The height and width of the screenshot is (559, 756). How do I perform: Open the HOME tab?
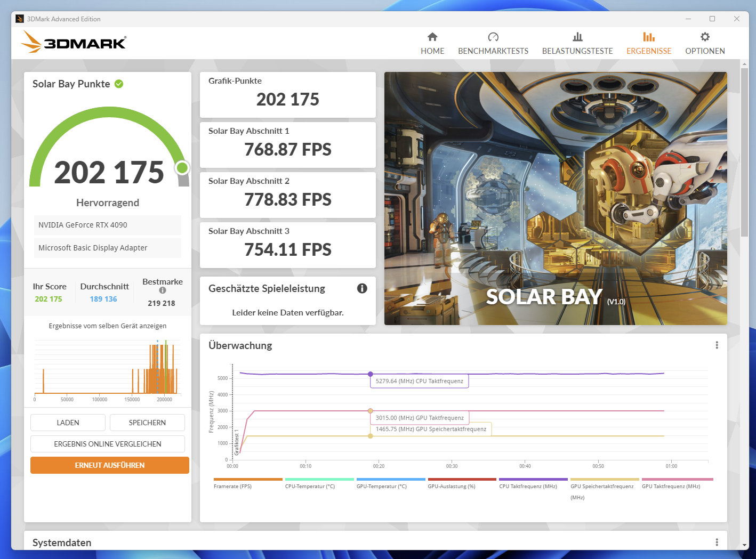tap(432, 43)
